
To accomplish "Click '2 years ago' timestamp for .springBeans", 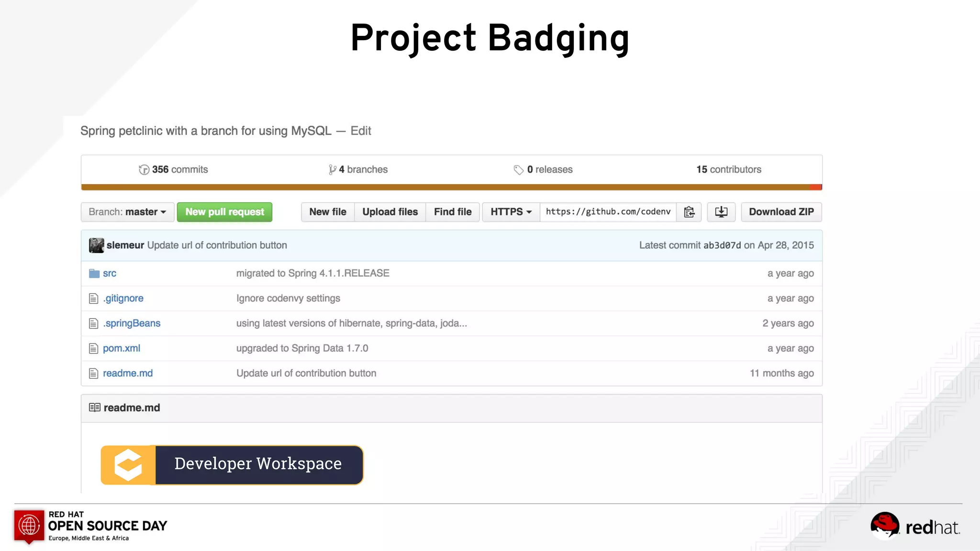I will [788, 323].
